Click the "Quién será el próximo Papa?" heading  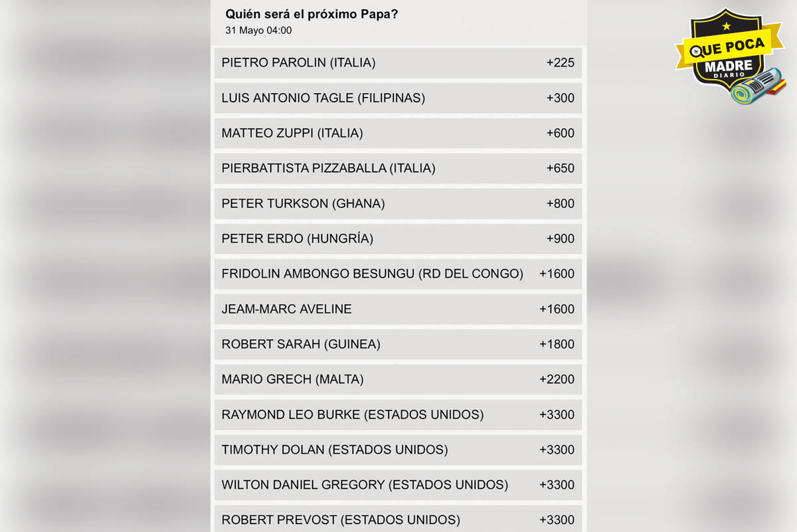tap(311, 14)
